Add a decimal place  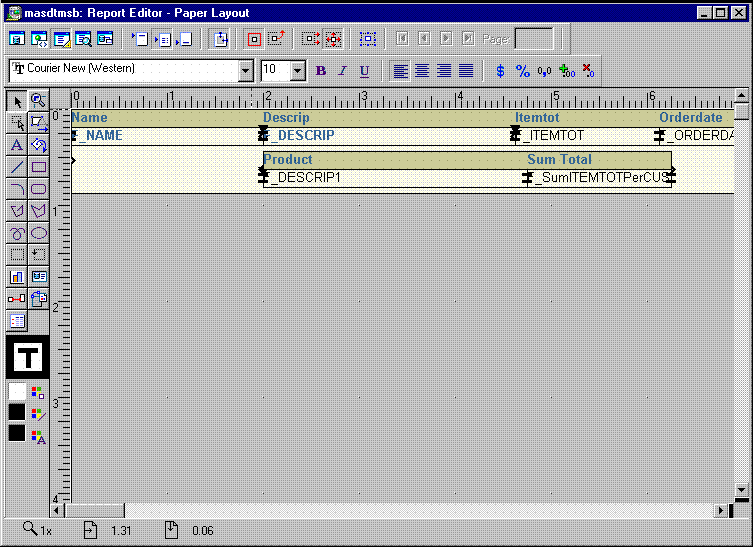click(567, 71)
